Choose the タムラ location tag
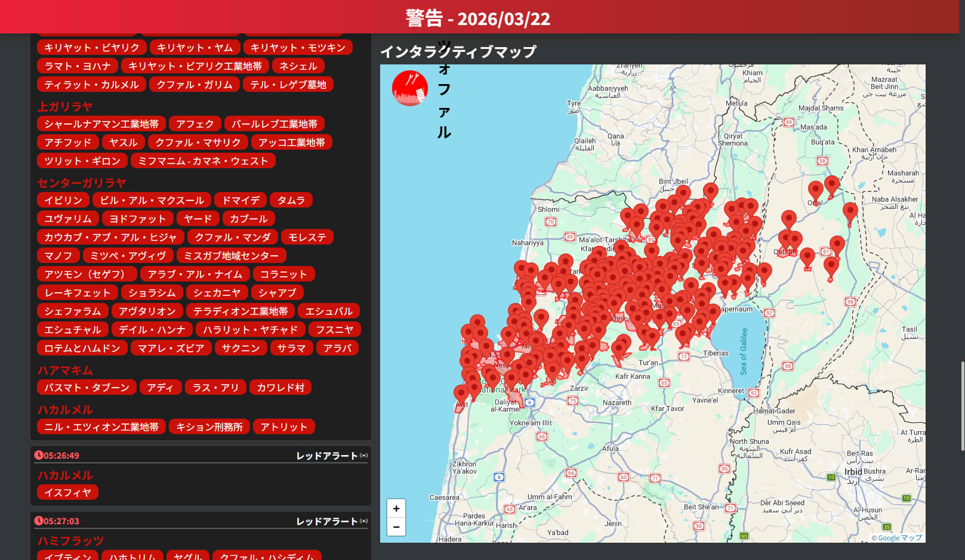 [x=291, y=200]
